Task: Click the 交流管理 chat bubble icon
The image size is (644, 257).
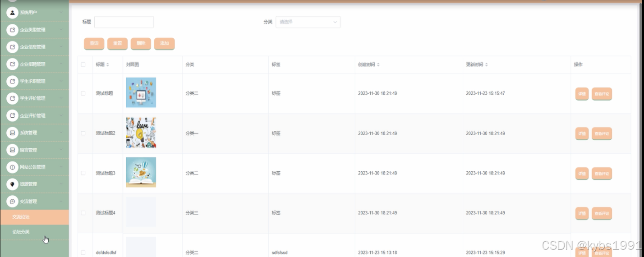Action: [12, 201]
